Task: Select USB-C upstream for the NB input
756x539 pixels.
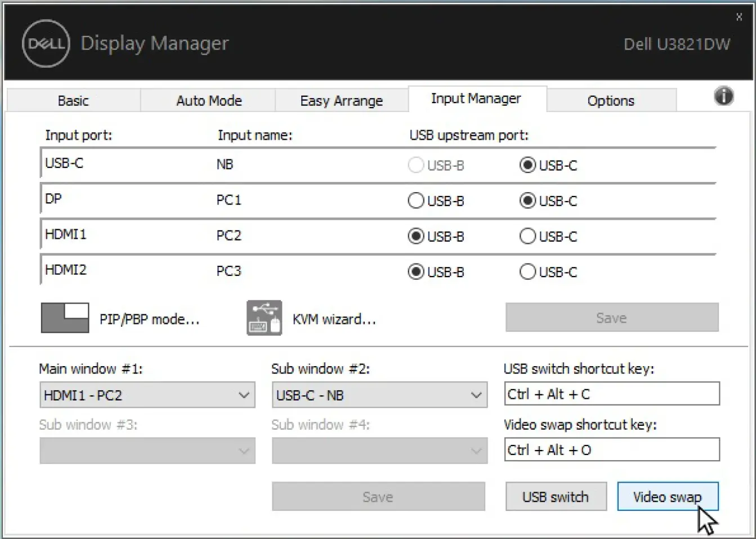Action: pyautogui.click(x=527, y=165)
